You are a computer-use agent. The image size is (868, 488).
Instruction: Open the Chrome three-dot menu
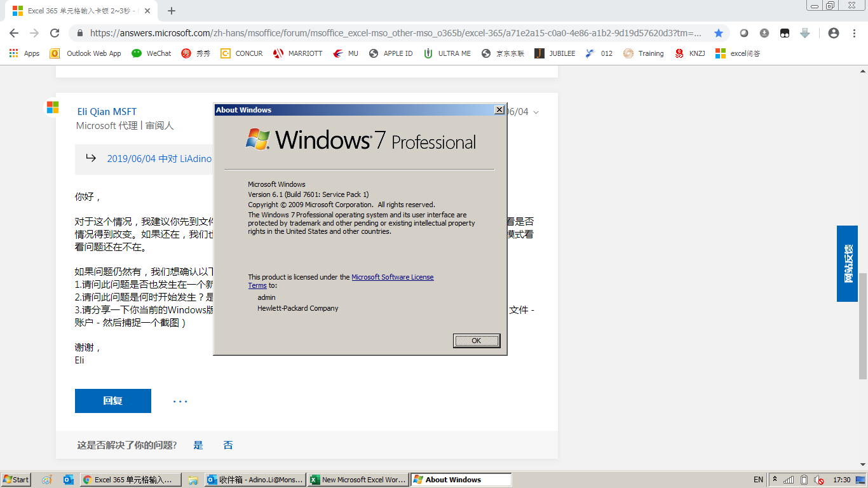853,33
